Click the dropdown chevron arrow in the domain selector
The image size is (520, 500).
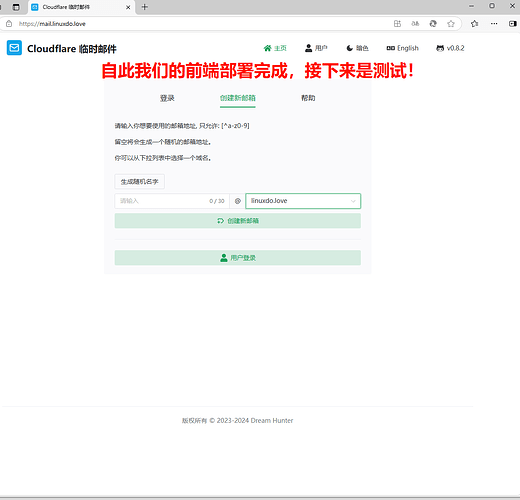(353, 201)
